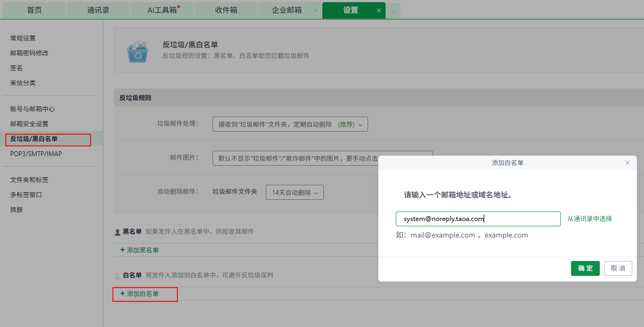Close the 企业邮箱 tab using its X
644x327 pixels.
[x=315, y=11]
